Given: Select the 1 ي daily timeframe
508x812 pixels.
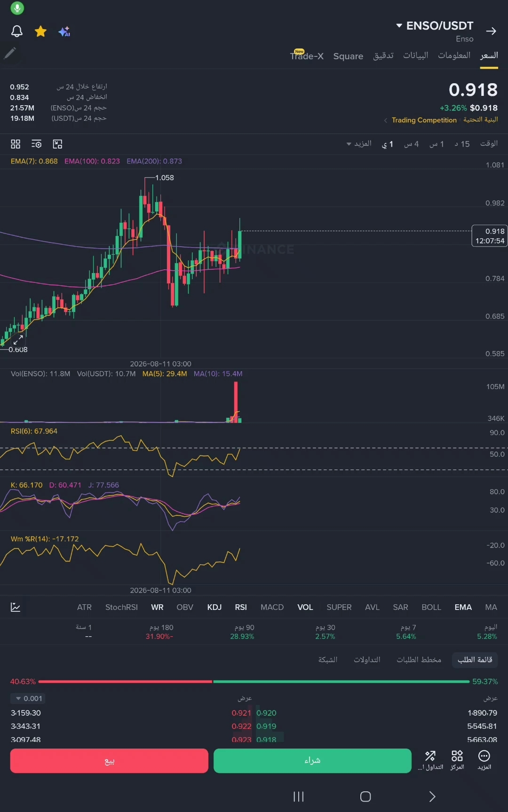Looking at the screenshot, I should 388,144.
